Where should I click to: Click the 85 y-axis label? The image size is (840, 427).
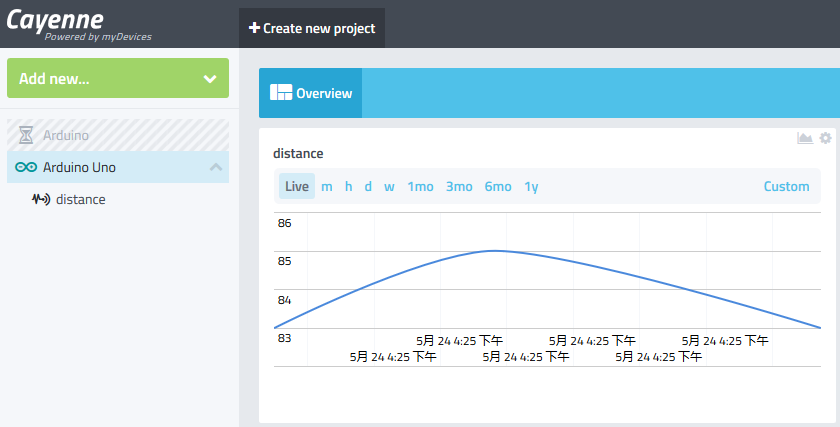click(284, 261)
